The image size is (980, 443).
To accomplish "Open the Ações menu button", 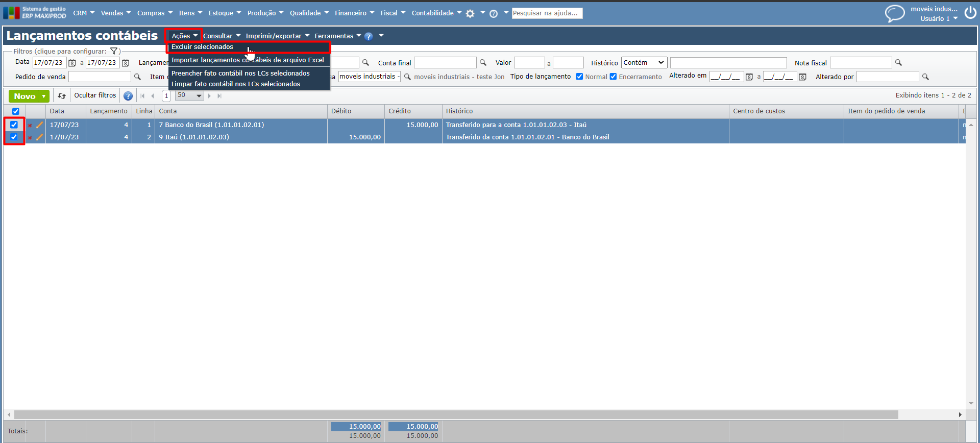I will coord(184,36).
